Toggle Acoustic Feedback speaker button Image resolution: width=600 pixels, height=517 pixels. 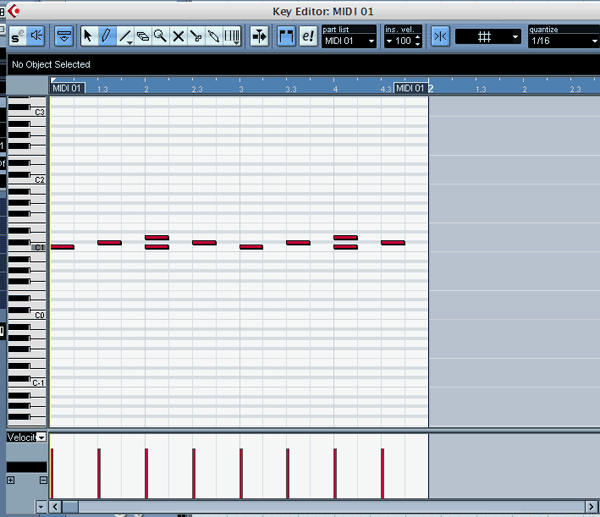(x=37, y=36)
